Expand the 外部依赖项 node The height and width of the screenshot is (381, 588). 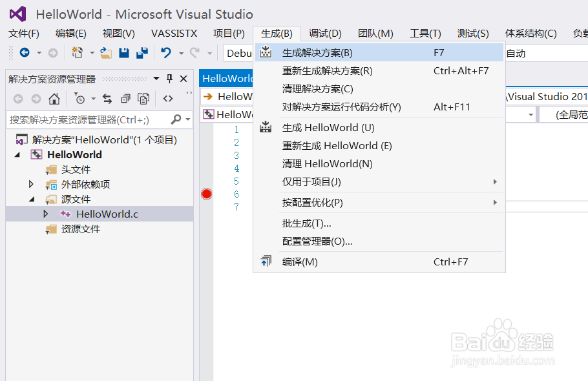(31, 184)
